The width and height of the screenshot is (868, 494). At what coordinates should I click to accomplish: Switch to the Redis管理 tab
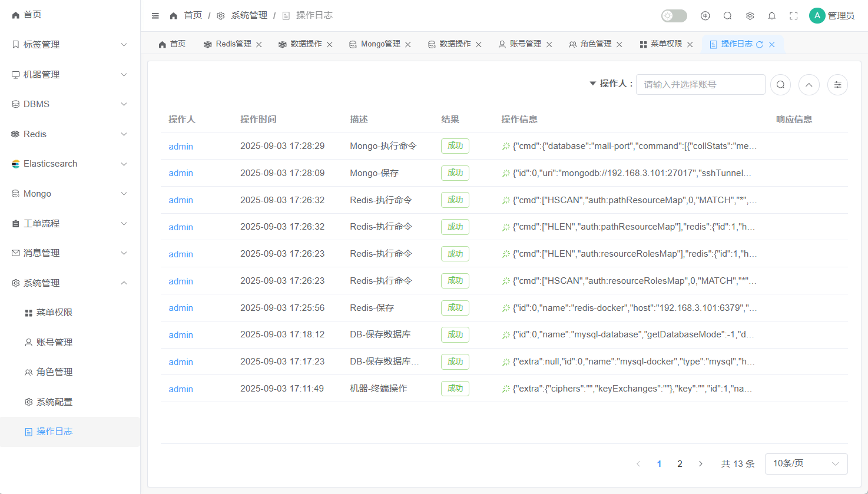(x=233, y=44)
